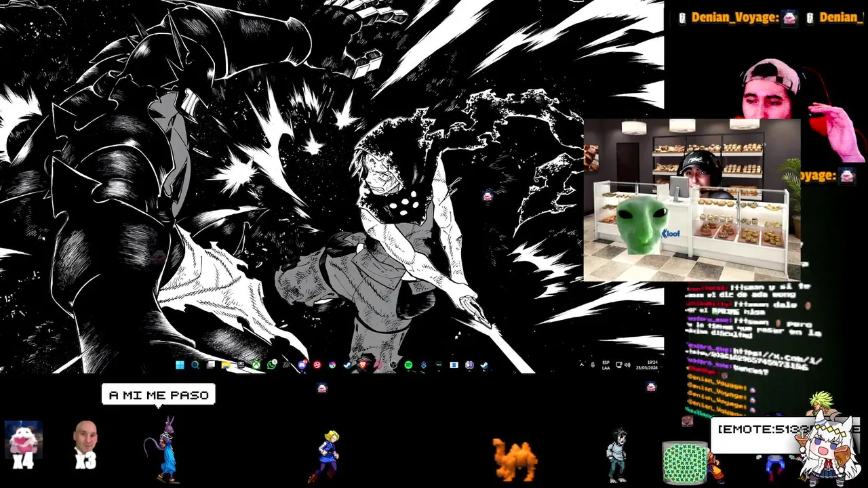Click the microphone tray icon
This screenshot has height=488, width=868.
(593, 365)
